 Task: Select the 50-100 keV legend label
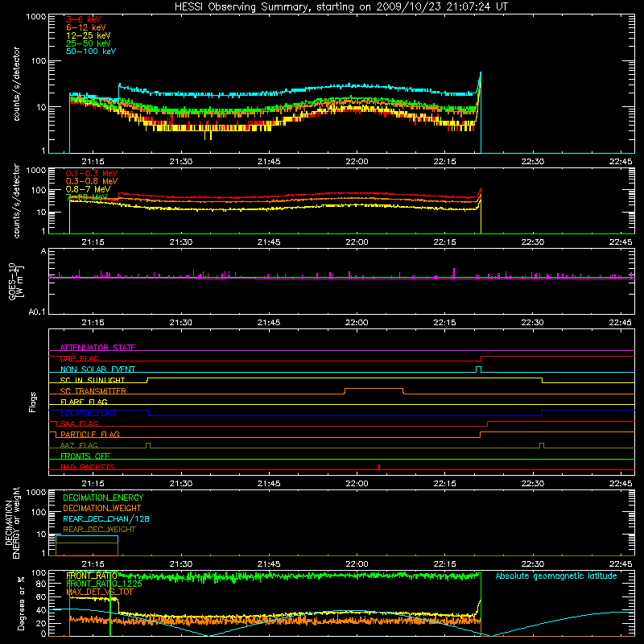[x=91, y=52]
